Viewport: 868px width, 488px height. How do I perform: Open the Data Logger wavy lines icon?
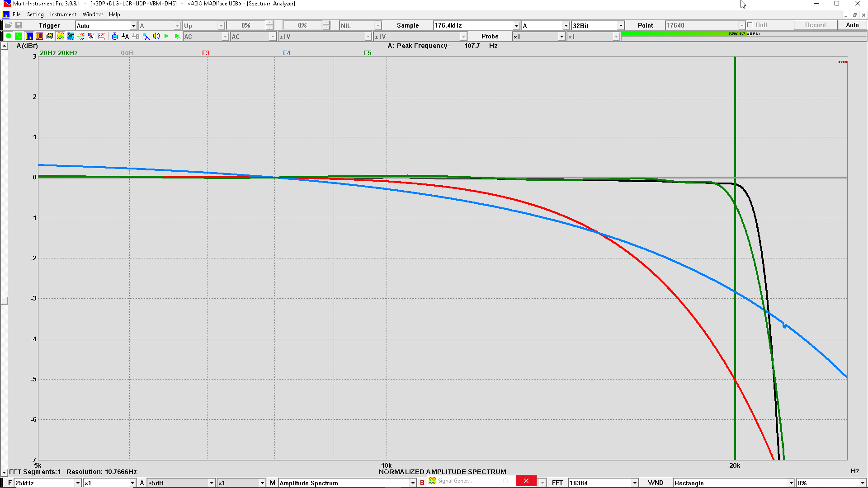[x=81, y=36]
